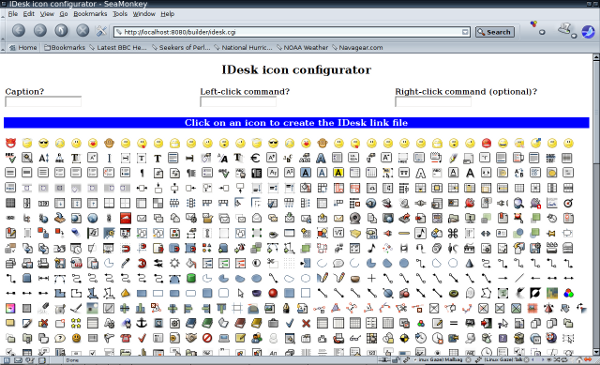Pick the paragraph pilcrow mark icon

click(142, 173)
